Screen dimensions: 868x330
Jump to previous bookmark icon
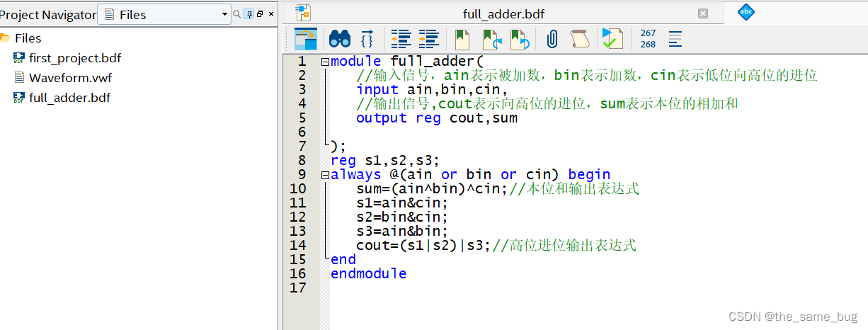tap(520, 38)
